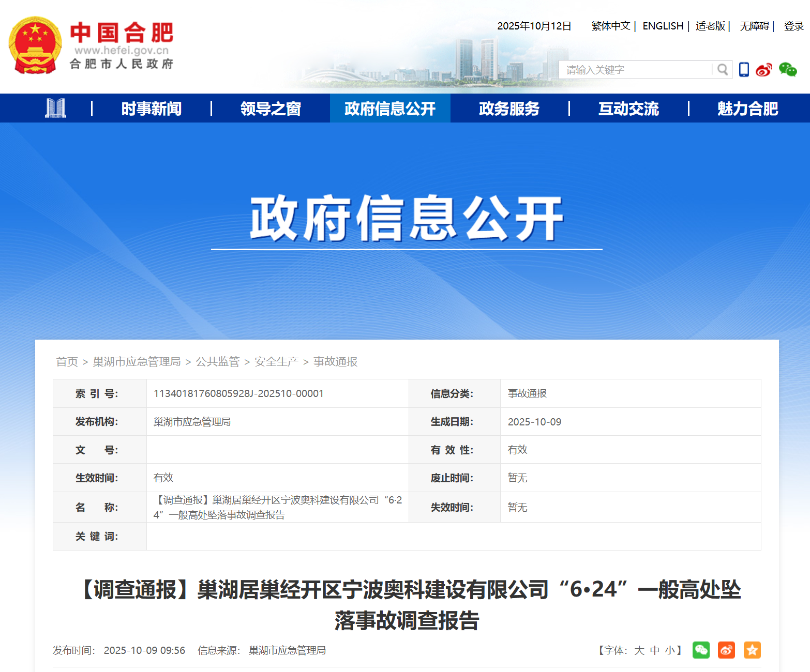Open 公共监管 breadcrumb link

[x=218, y=361]
